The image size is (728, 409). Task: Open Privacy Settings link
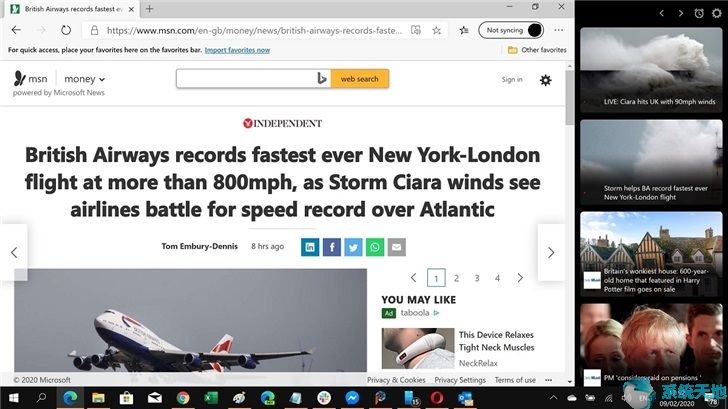460,380
